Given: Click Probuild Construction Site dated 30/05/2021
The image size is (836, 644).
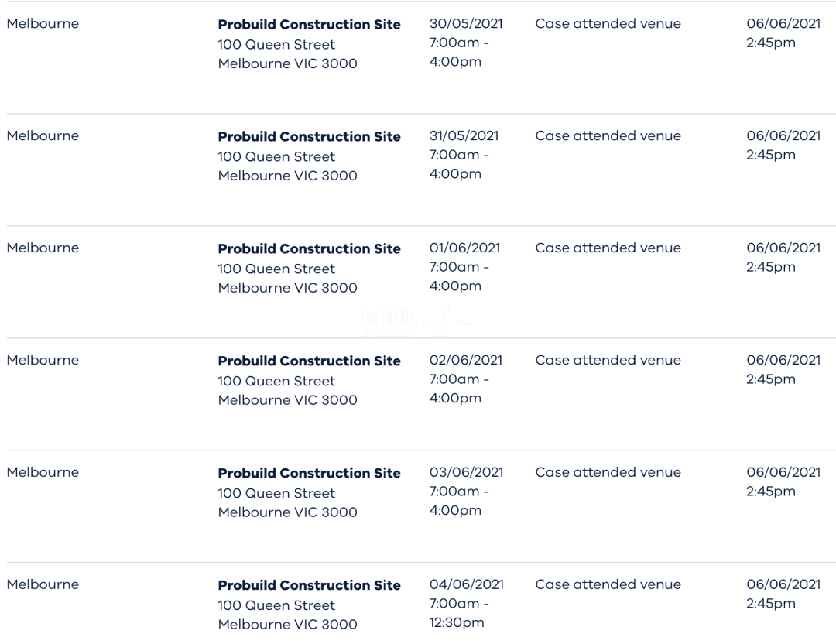Looking at the screenshot, I should pyautogui.click(x=309, y=25).
